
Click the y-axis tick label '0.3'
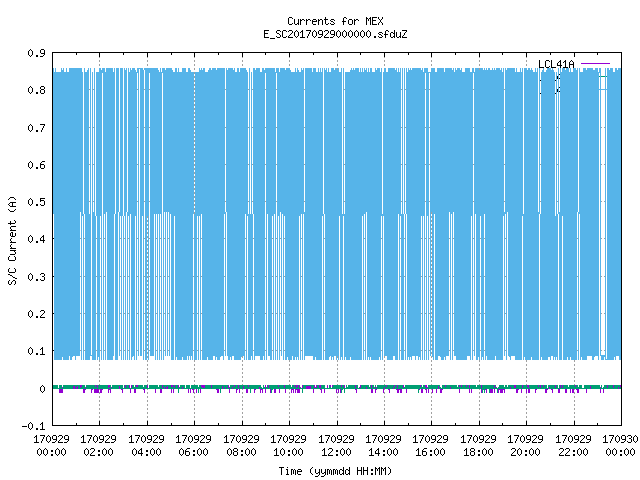pos(36,277)
